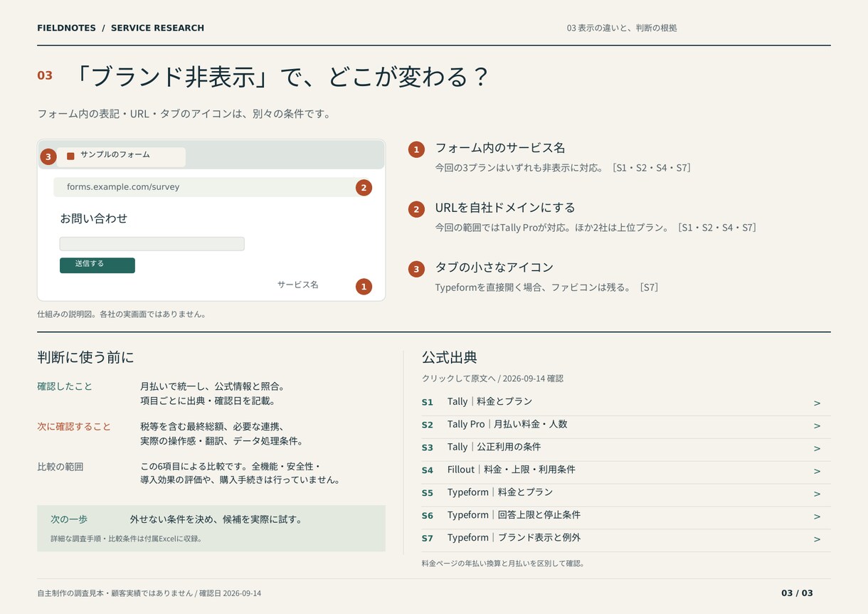
Task: Click the note 詳細な調査手順・比較条件は付属Excelに収録。
Action: tap(127, 539)
